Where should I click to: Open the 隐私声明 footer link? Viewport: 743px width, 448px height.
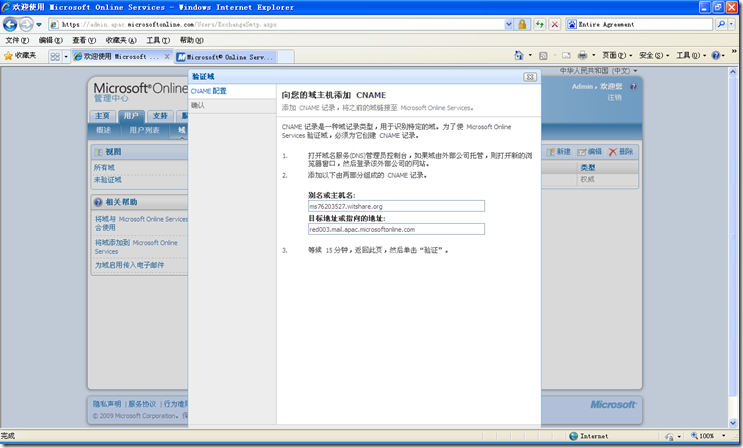click(x=107, y=404)
